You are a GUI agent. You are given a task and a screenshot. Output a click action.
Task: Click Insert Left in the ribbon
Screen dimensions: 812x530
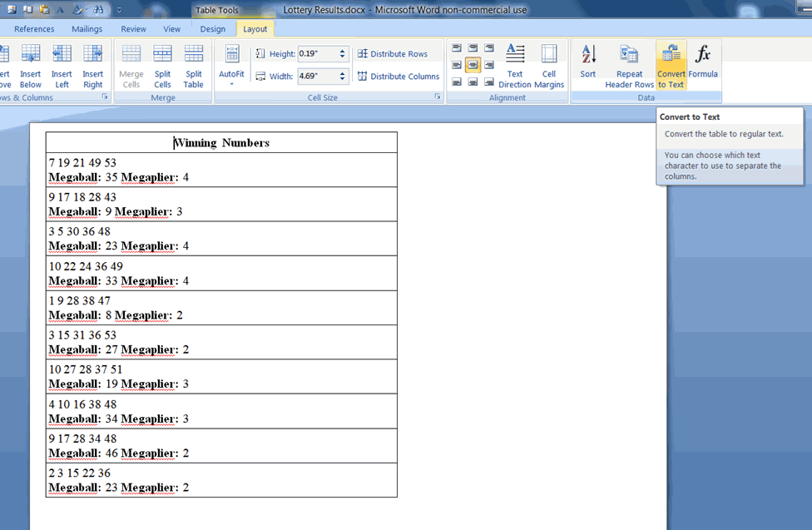[x=62, y=67]
